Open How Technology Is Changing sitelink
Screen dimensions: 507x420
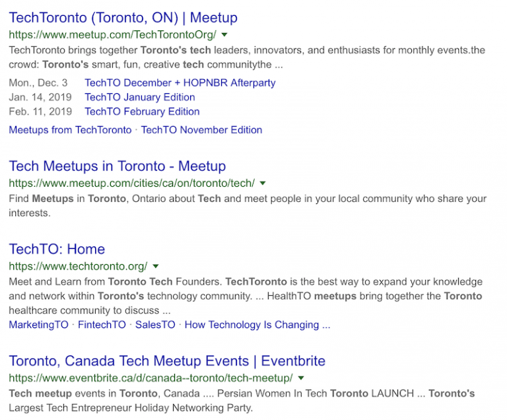(x=257, y=325)
